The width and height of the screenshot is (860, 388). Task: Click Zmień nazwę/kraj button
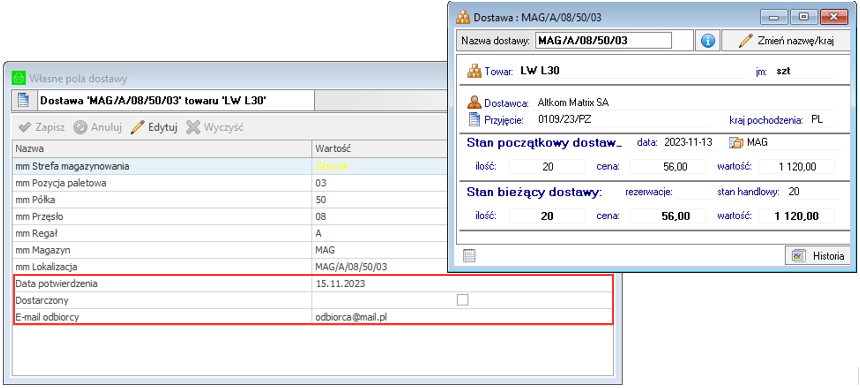coord(787,41)
